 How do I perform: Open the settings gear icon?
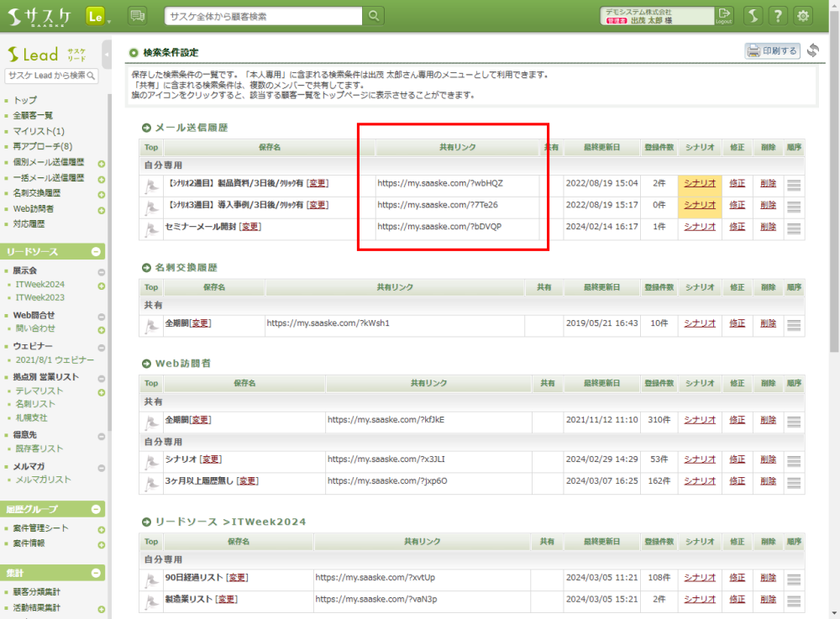[804, 16]
